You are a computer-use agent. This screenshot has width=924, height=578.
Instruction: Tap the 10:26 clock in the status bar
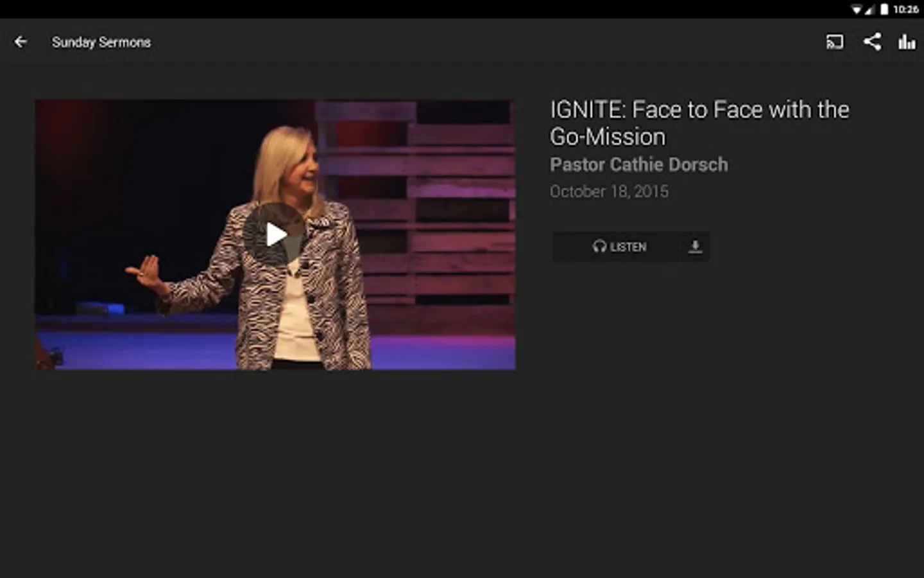(x=905, y=9)
